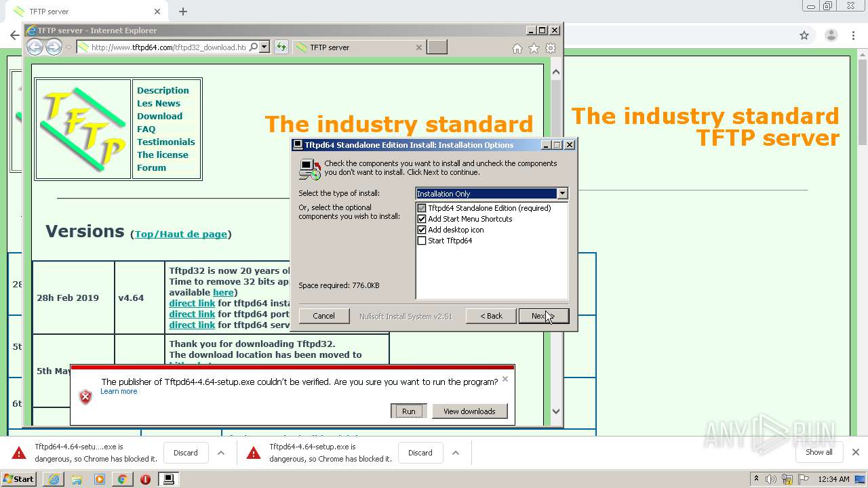Click View downloads button

469,411
